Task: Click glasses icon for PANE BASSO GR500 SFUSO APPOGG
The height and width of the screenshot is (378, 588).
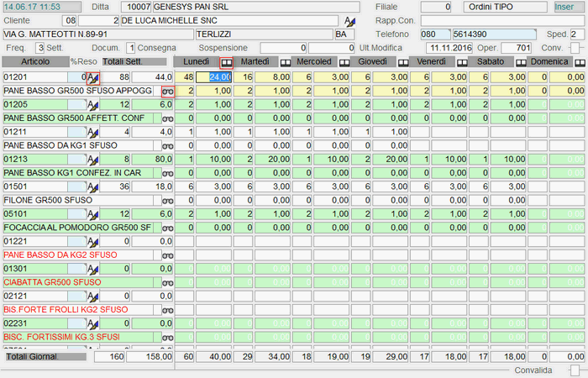Action: click(x=168, y=92)
